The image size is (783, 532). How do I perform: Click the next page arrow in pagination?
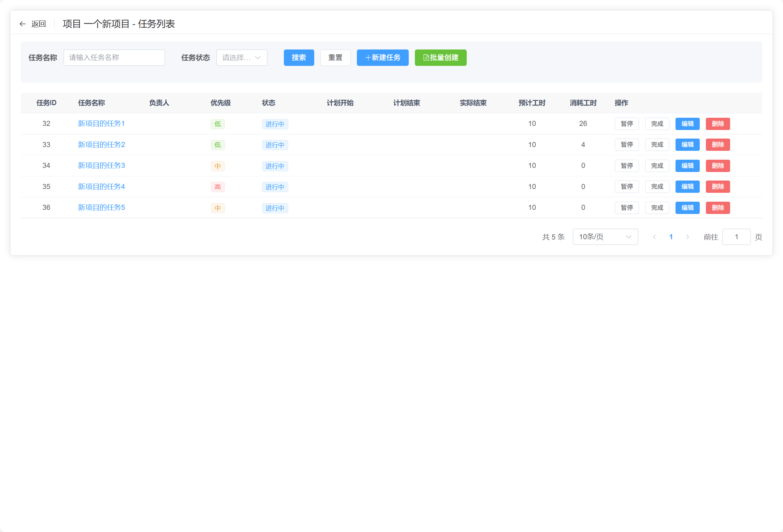tap(687, 236)
